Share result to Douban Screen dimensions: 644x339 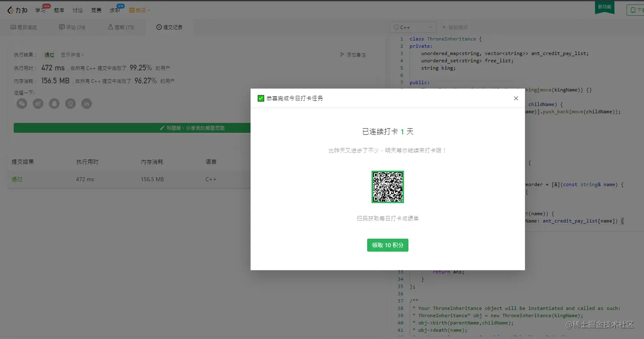(70, 103)
